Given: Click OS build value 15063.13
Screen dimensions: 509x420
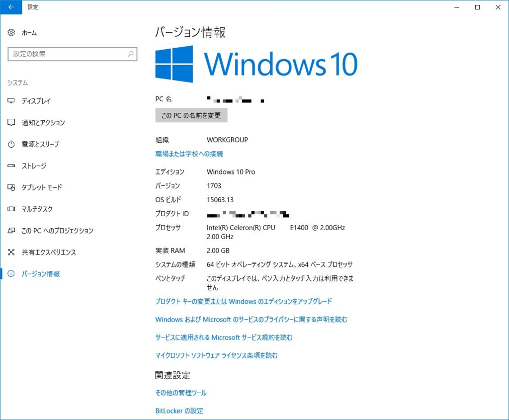Looking at the screenshot, I should (x=220, y=200).
